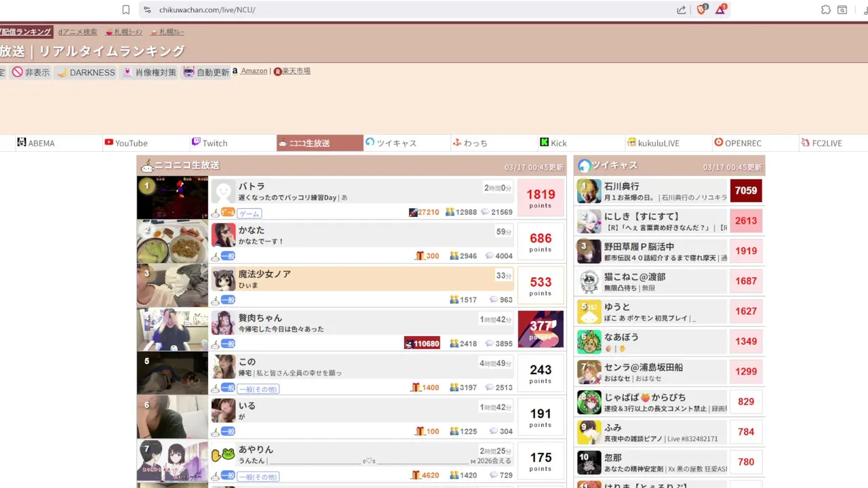Open かなた's food stream thumbnail

click(x=173, y=242)
